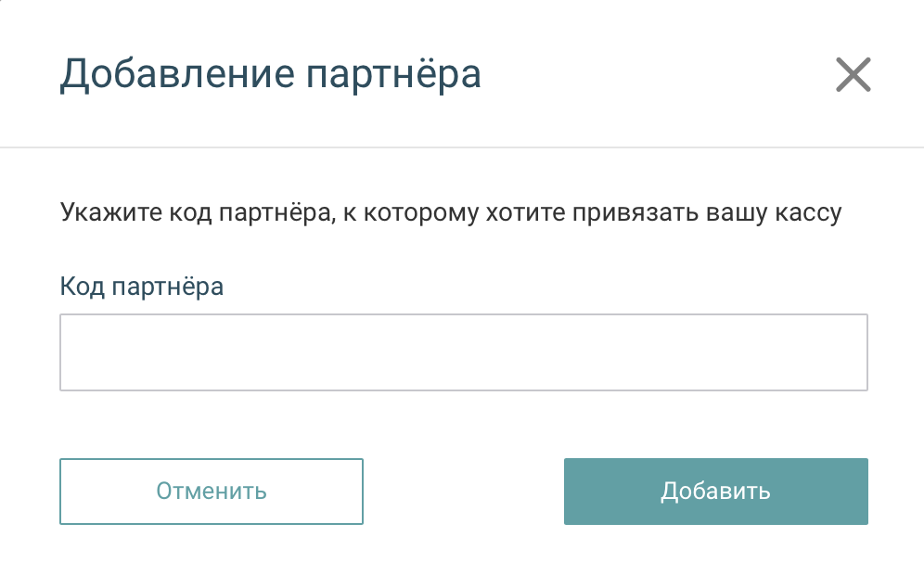Screen dimensions: 924x575
Task: Click the Код партнёра field label
Action: (x=142, y=286)
